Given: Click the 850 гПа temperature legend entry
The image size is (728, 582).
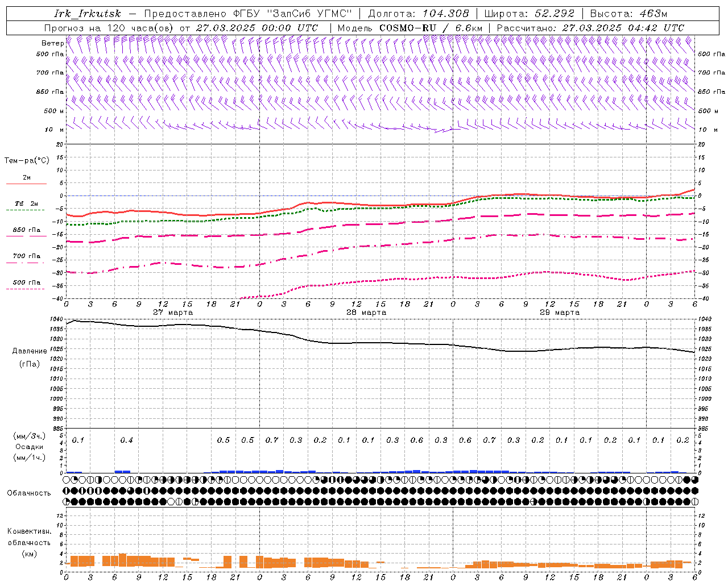Looking at the screenshot, I should (x=26, y=230).
